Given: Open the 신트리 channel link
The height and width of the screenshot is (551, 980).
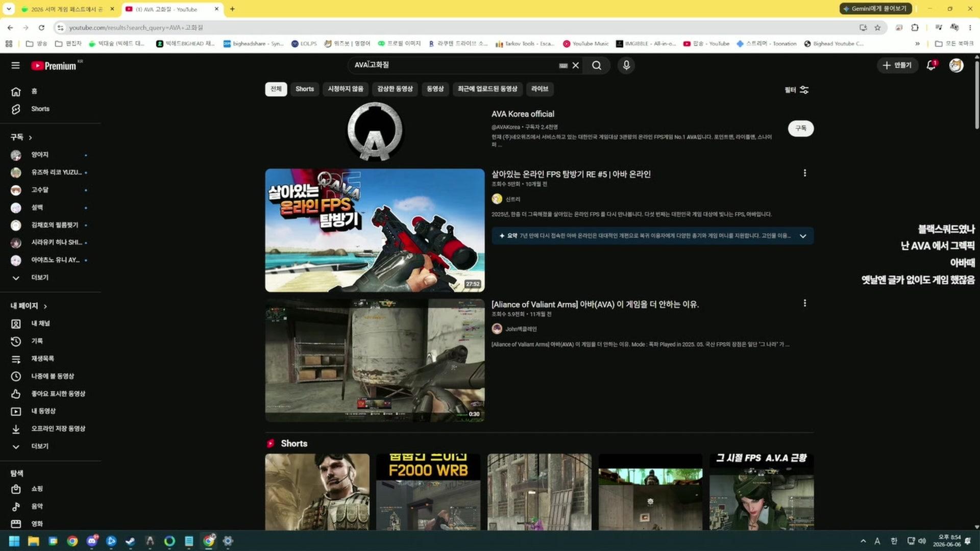Looking at the screenshot, I should [512, 199].
